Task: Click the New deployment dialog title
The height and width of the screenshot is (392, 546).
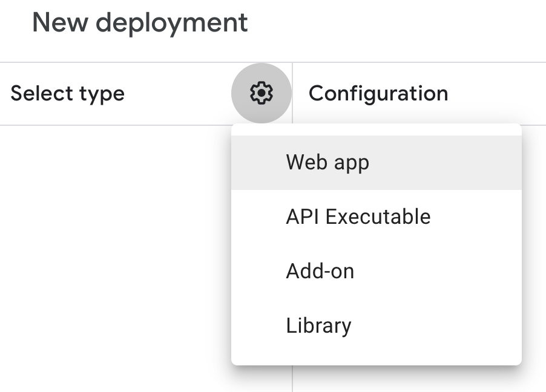Action: coord(140,24)
